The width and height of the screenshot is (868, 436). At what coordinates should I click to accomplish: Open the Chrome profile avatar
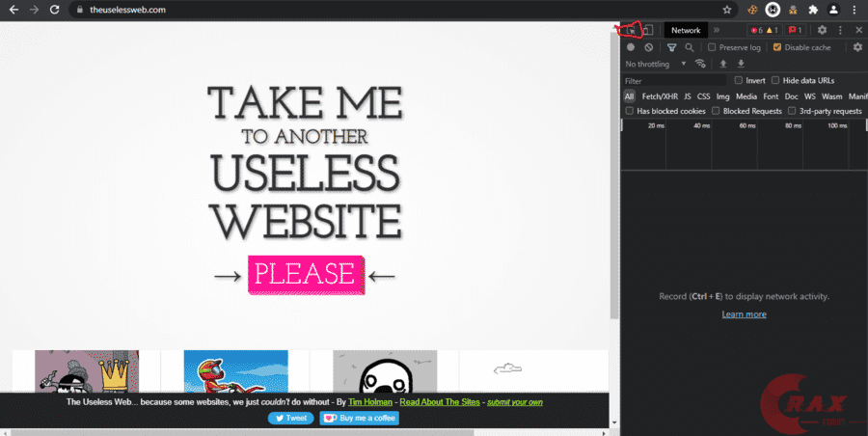point(833,10)
